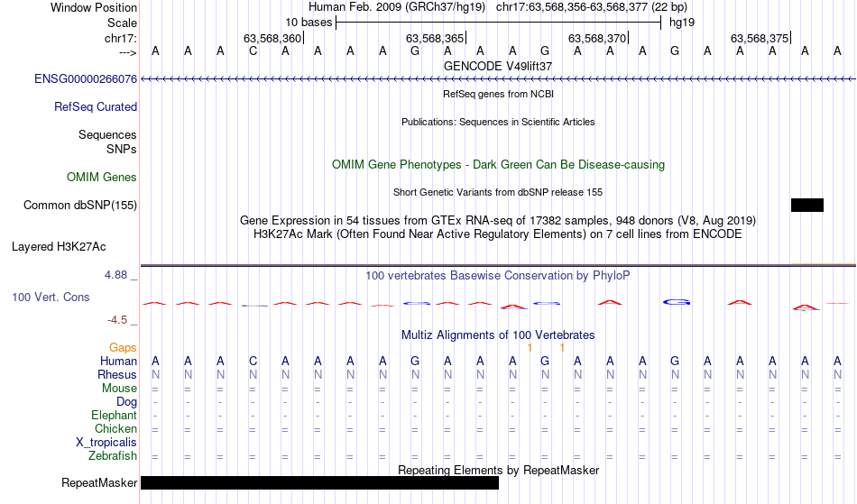
Task: Click the 4.88 PhyloP upper limit value
Action: pyautogui.click(x=115, y=275)
